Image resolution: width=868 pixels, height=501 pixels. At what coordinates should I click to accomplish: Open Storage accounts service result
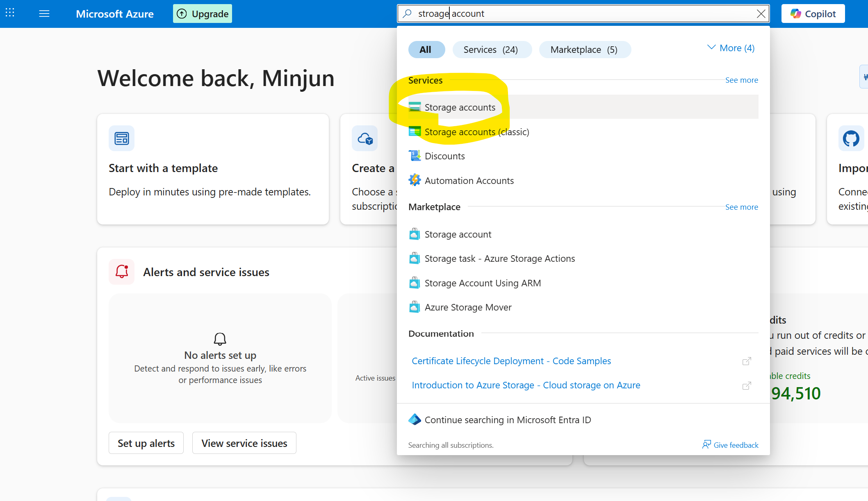click(x=460, y=107)
